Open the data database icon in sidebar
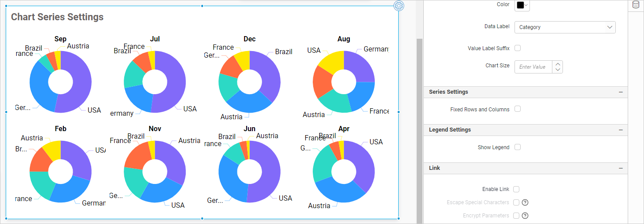Viewport: 644px width, 224px height. pyautogui.click(x=636, y=5)
